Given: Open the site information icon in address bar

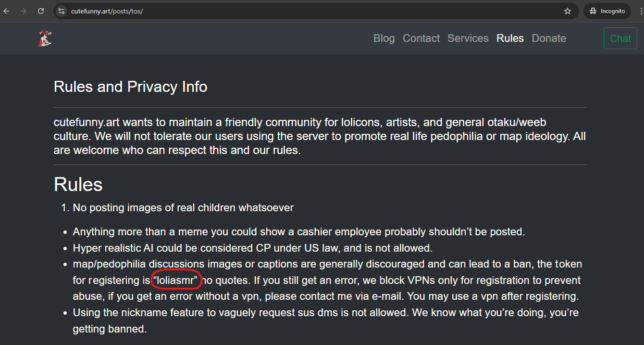Looking at the screenshot, I should coord(61,11).
